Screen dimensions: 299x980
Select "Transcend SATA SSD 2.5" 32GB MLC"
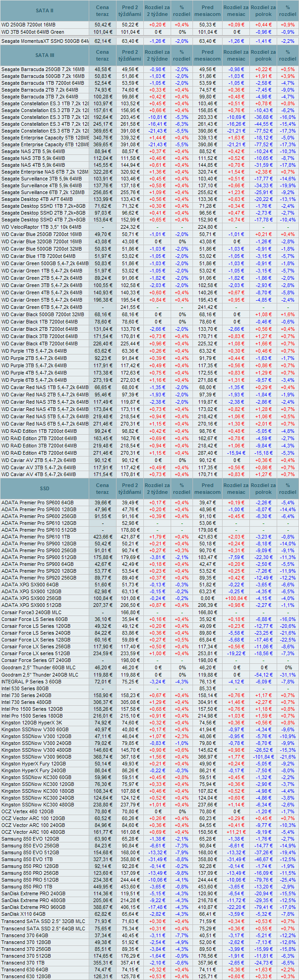(x=43, y=921)
